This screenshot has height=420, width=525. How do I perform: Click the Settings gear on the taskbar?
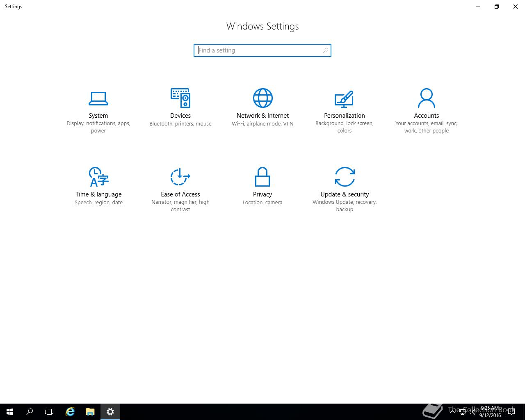(x=110, y=412)
